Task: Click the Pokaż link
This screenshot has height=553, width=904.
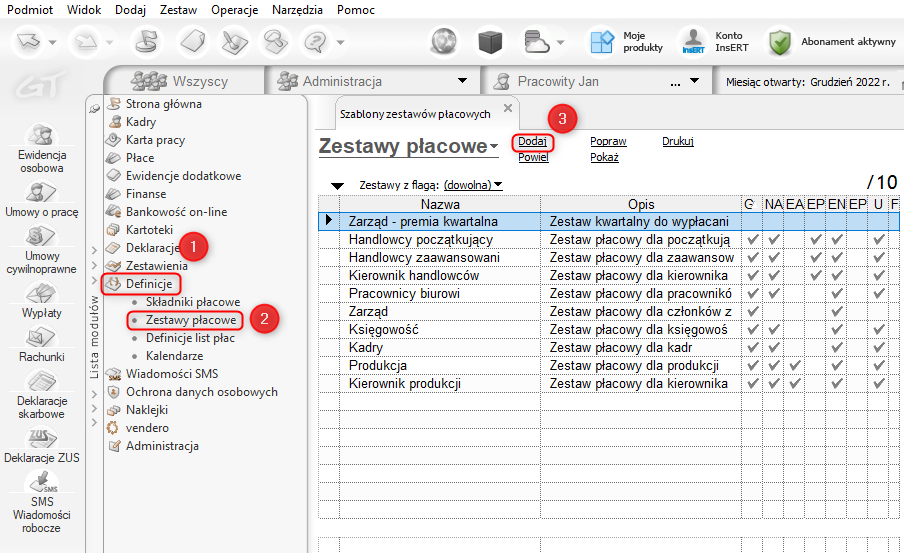Action: (604, 157)
